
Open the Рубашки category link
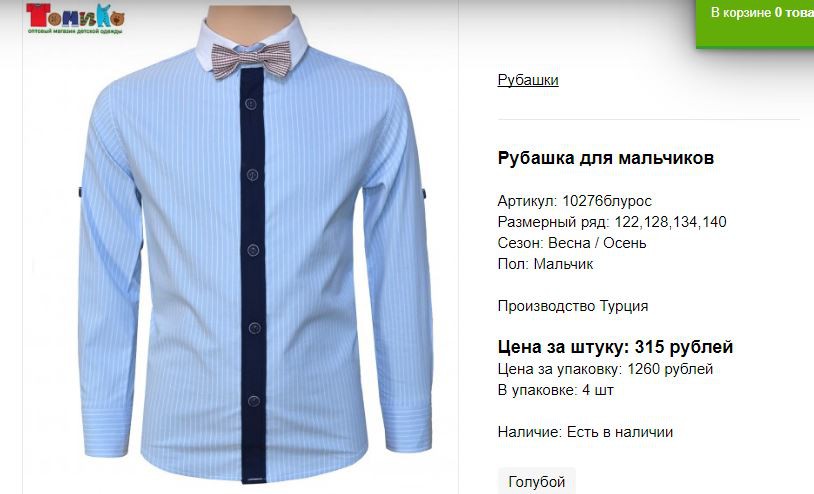point(528,80)
